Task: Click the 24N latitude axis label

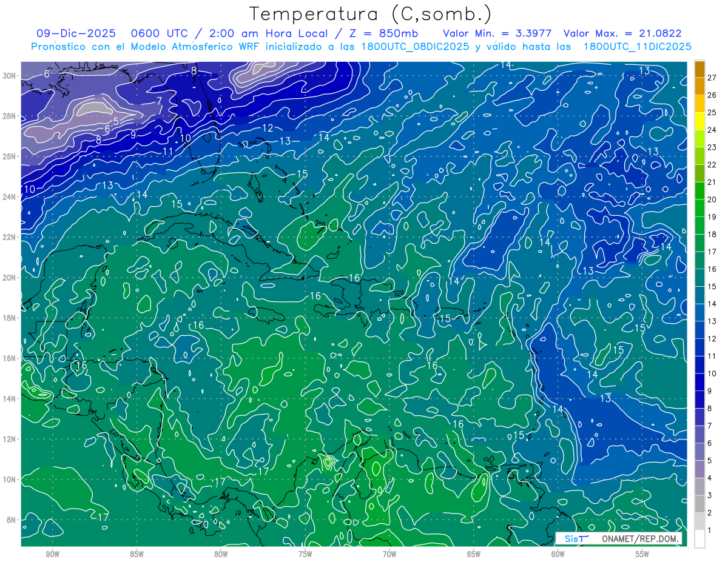Action: pyautogui.click(x=10, y=197)
